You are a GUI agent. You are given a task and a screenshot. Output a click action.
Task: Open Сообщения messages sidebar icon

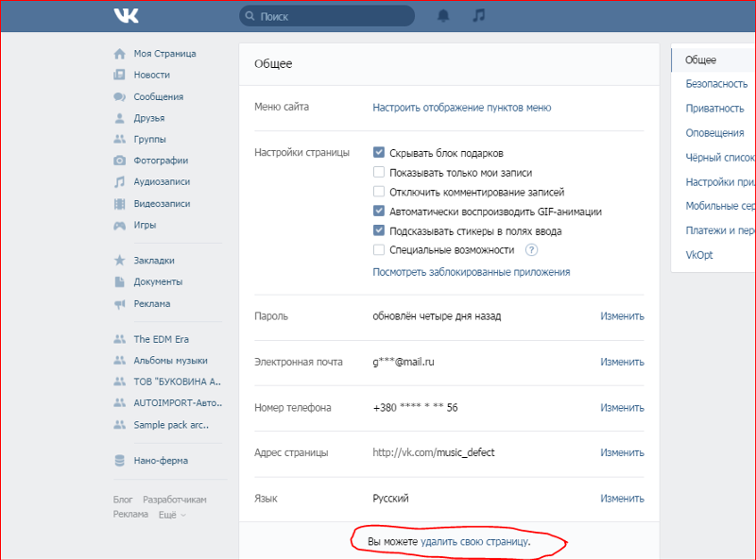pos(119,96)
